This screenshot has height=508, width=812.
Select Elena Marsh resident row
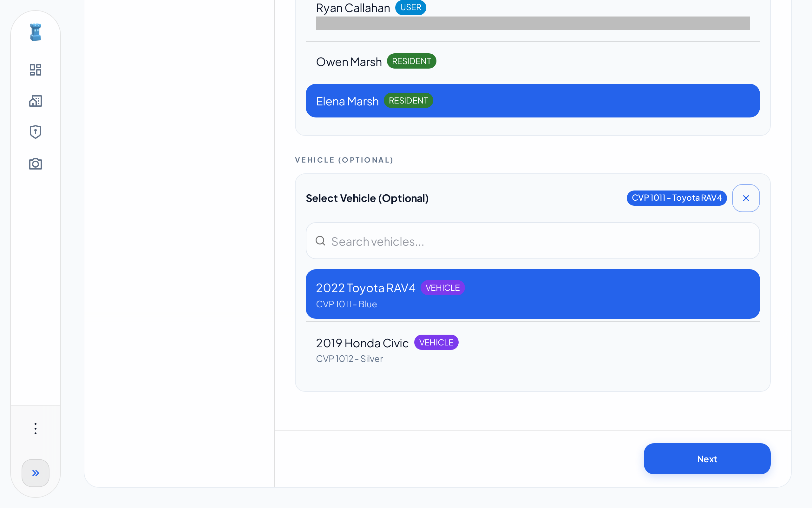[x=533, y=101]
